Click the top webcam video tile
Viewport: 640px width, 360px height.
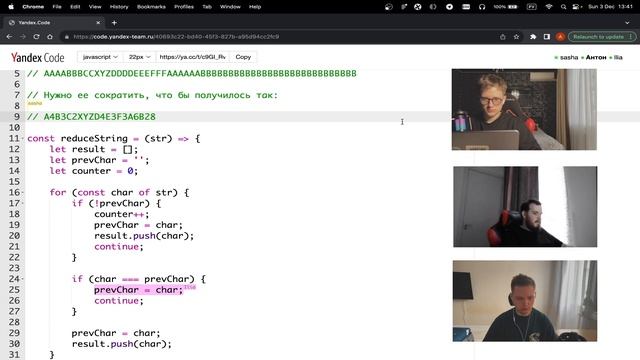(x=524, y=109)
